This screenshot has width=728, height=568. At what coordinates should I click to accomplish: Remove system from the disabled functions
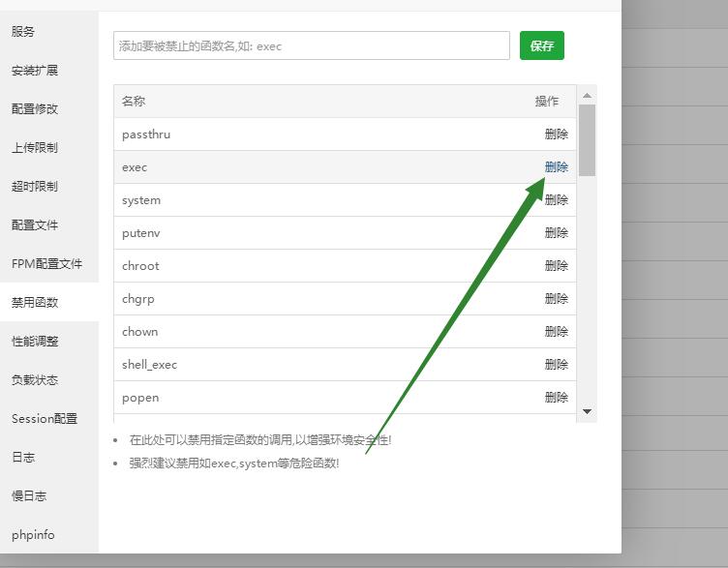[x=556, y=200]
